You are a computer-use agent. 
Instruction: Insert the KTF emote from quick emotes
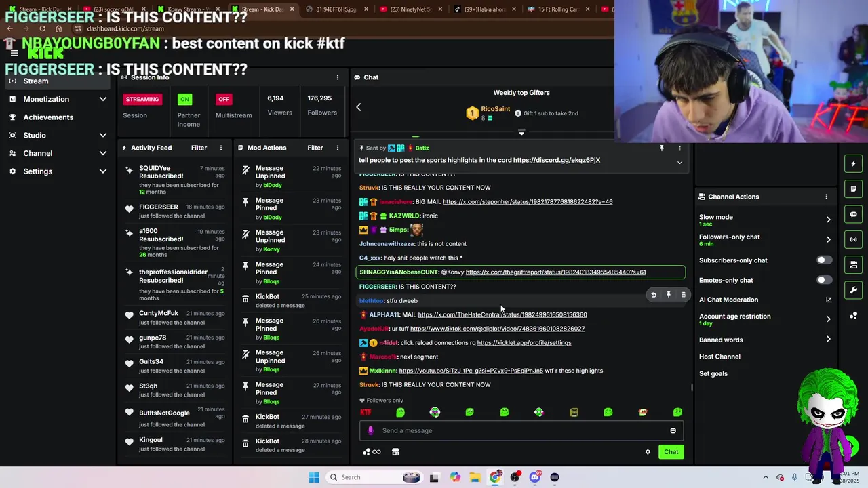(x=366, y=412)
